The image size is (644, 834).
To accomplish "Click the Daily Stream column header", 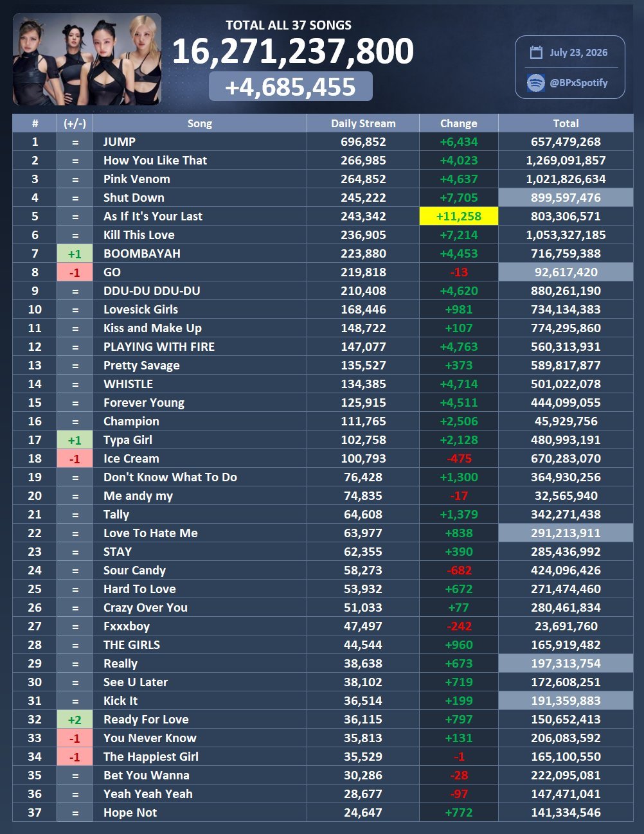I will coord(363,123).
